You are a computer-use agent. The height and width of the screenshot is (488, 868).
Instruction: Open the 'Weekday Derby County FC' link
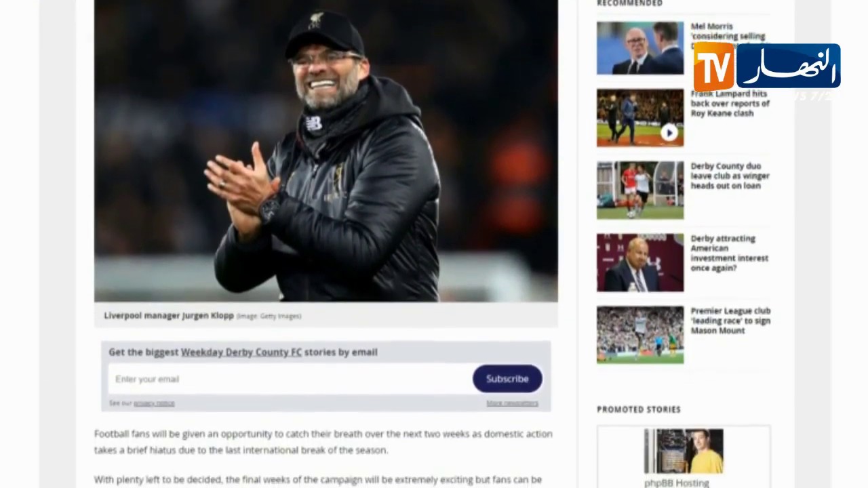[241, 352]
